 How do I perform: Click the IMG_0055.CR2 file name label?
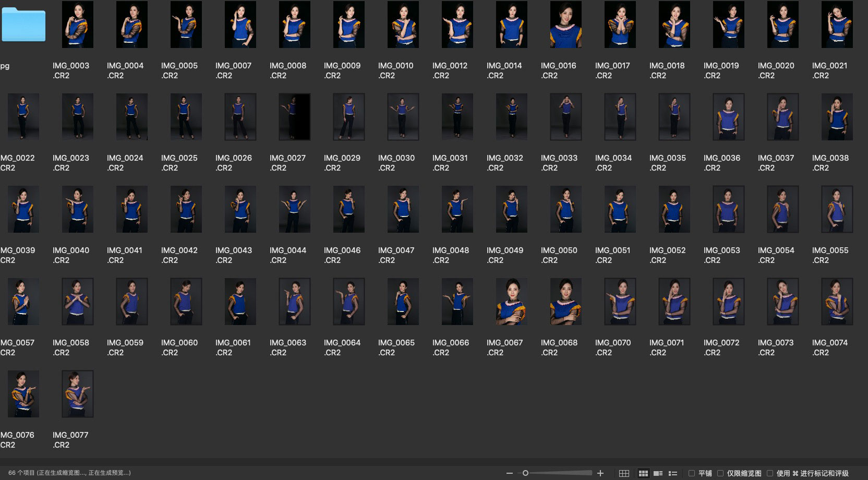click(x=829, y=255)
